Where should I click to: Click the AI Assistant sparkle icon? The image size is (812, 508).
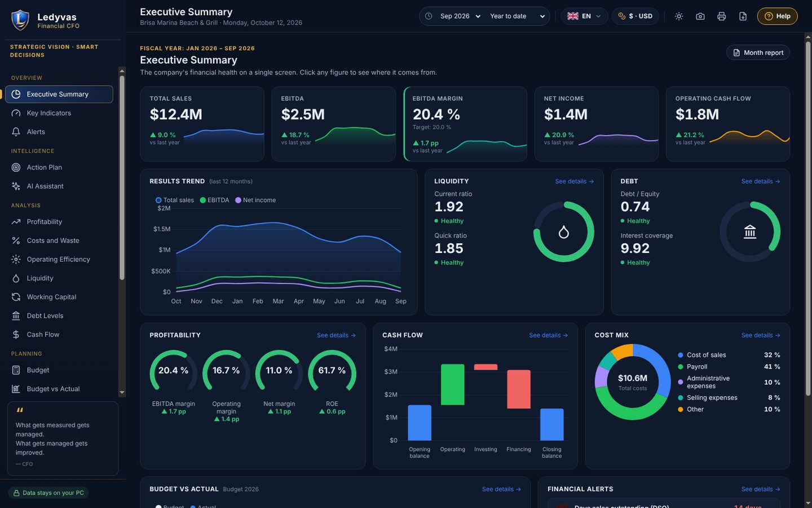(x=16, y=186)
